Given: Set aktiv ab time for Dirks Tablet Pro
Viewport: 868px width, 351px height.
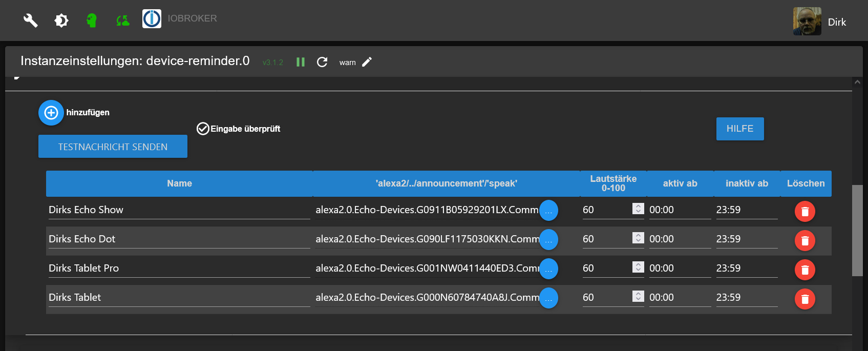Looking at the screenshot, I should tap(680, 268).
